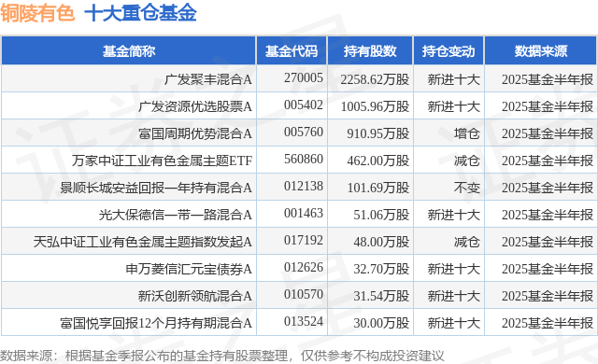Select 光大保德信一带一路混合A

pos(176,215)
